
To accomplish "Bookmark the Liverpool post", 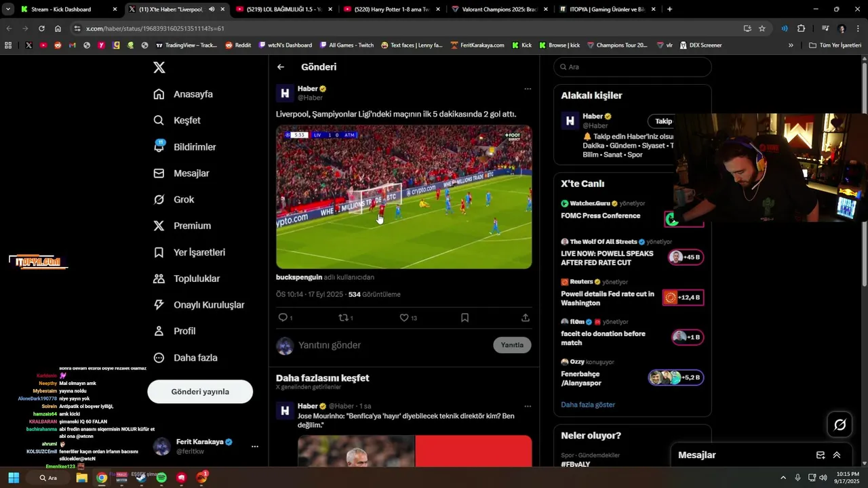I will 465,317.
